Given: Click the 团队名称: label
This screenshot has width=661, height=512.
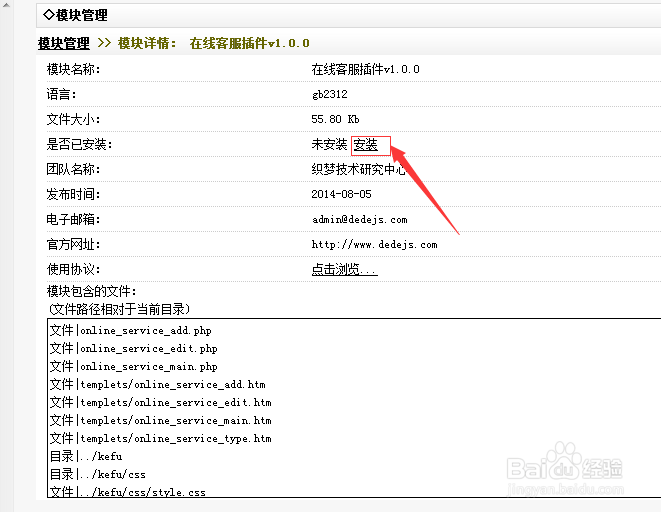Looking at the screenshot, I should (73, 169).
